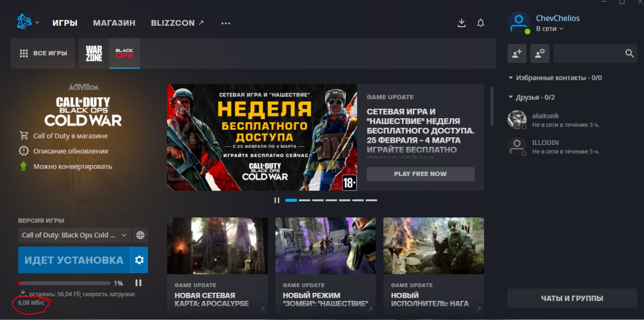The height and width of the screenshot is (320, 644).
Task: Click the globe region icon
Action: 140,235
